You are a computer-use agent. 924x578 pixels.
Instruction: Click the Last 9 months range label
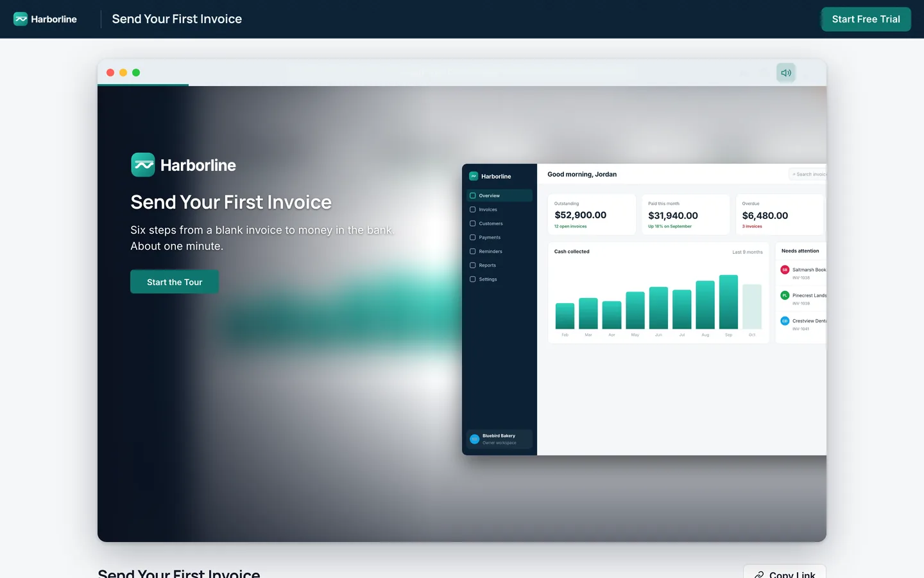pos(748,252)
